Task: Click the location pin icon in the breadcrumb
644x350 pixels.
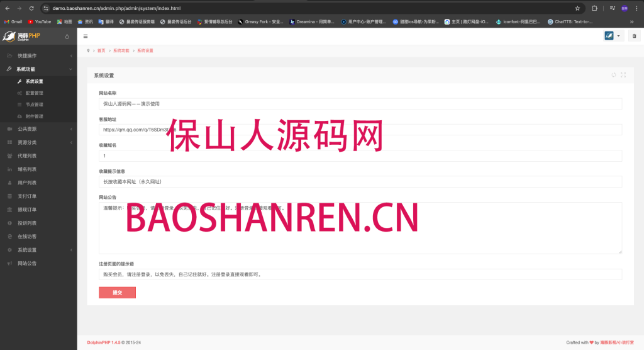Action: point(88,50)
